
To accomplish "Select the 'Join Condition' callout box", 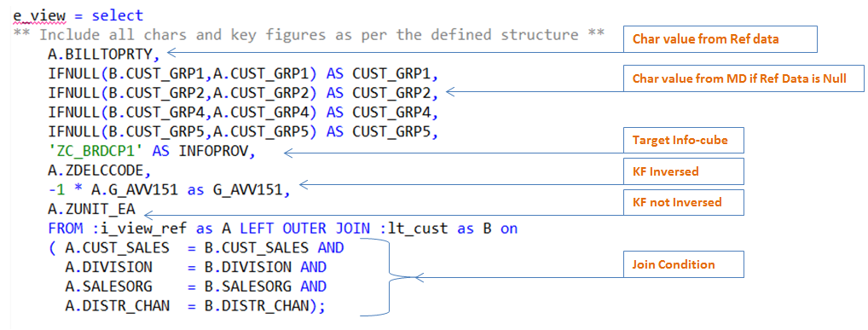I will point(684,264).
